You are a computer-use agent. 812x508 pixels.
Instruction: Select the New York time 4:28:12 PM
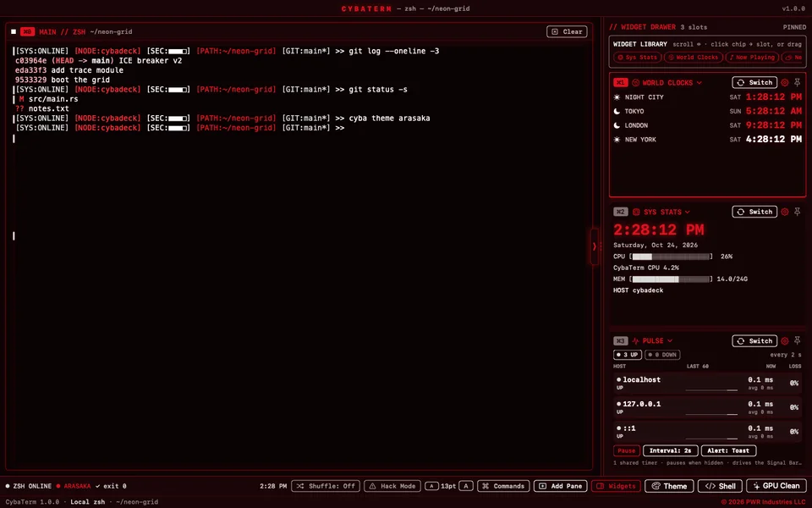point(774,139)
